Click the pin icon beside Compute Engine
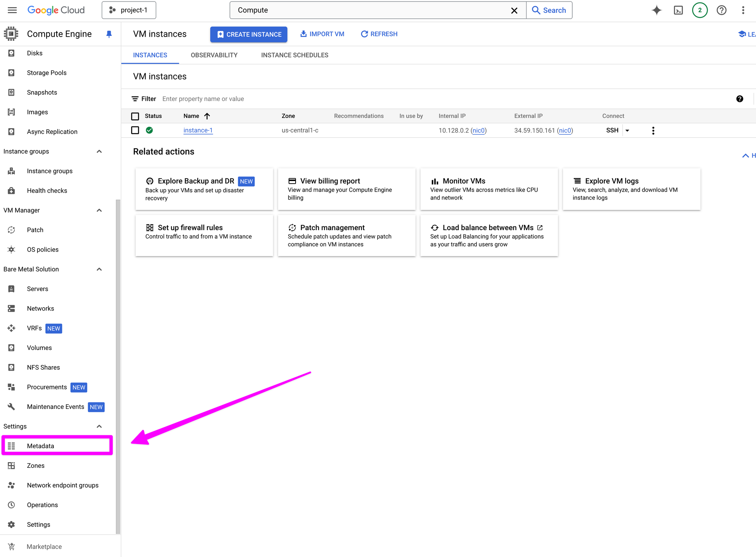The height and width of the screenshot is (557, 756). (x=109, y=34)
